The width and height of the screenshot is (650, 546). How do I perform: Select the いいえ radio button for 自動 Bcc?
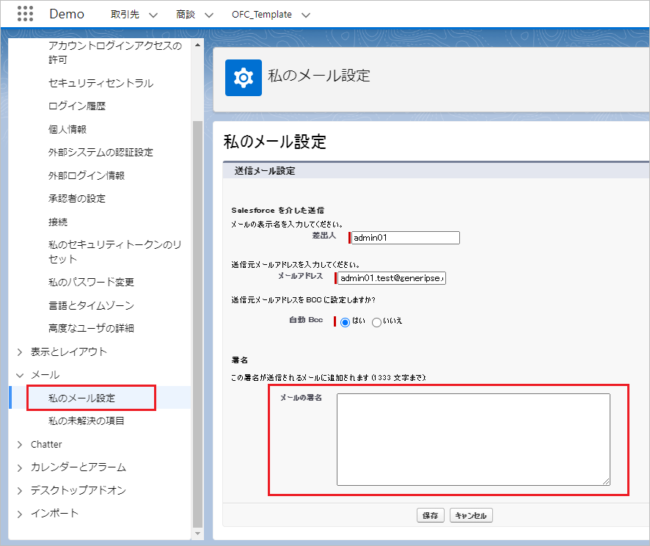(376, 322)
